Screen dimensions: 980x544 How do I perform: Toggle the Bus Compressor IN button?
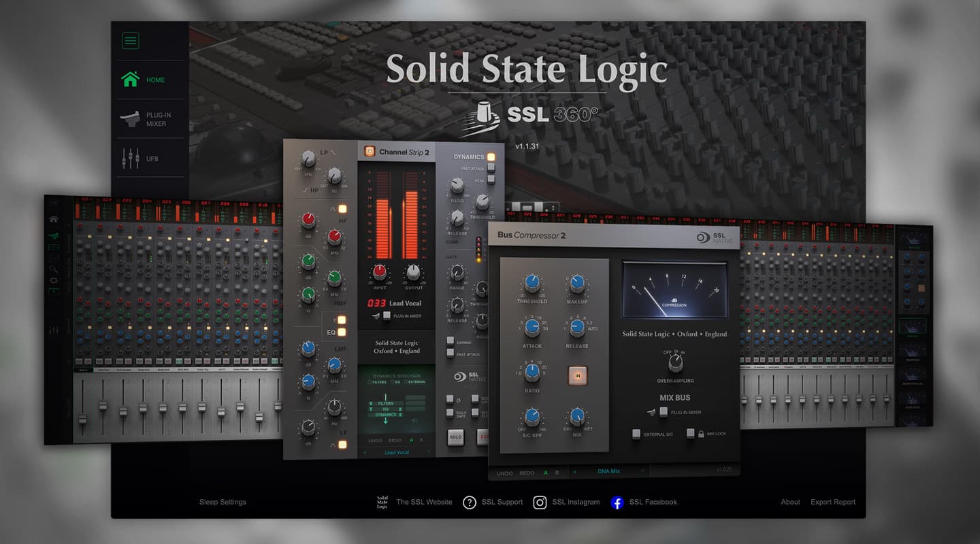[577, 375]
